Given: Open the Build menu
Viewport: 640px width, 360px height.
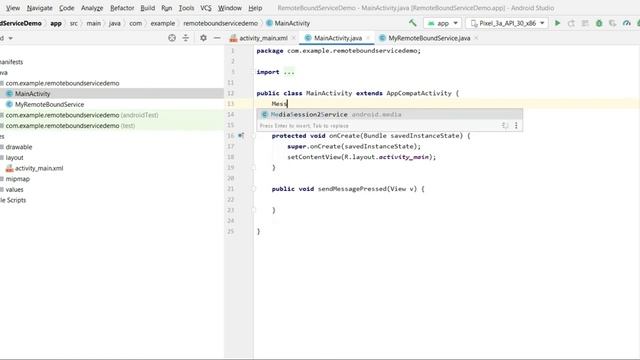Looking at the screenshot, I should [x=147, y=8].
